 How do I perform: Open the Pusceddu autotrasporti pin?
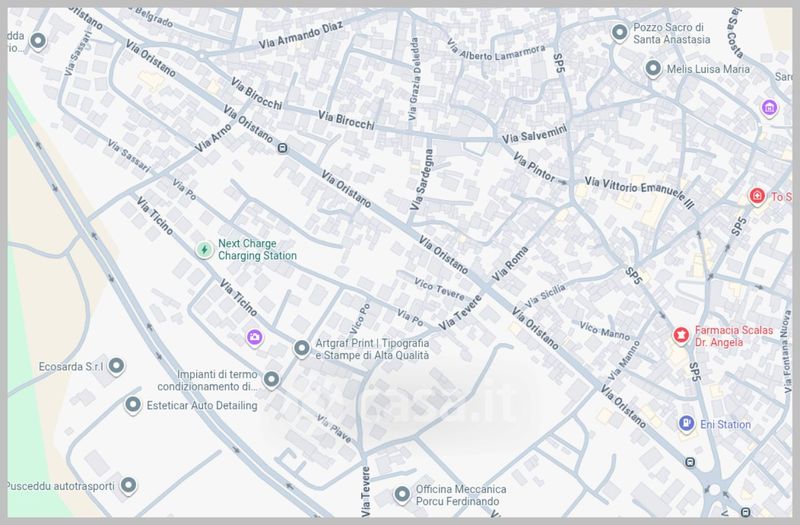[128, 486]
